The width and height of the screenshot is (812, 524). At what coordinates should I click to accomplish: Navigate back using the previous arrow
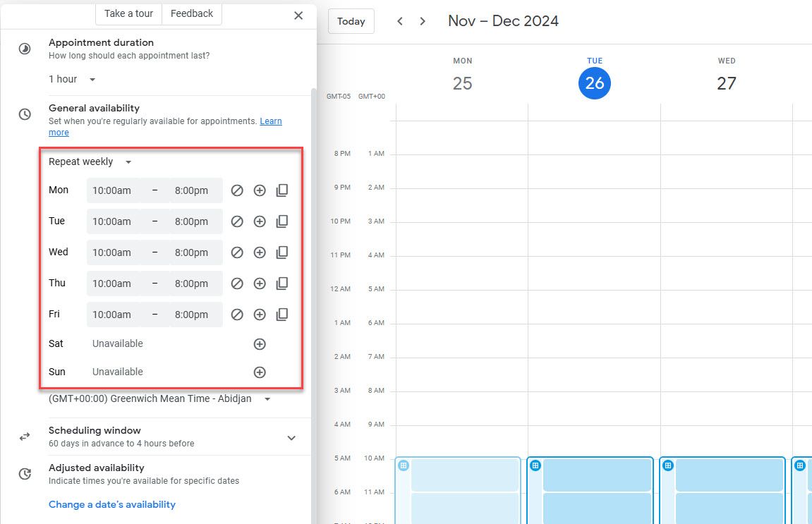click(x=399, y=20)
